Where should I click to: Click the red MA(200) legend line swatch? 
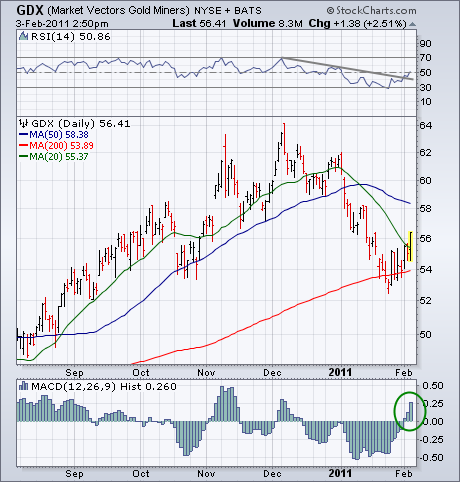pos(23,145)
